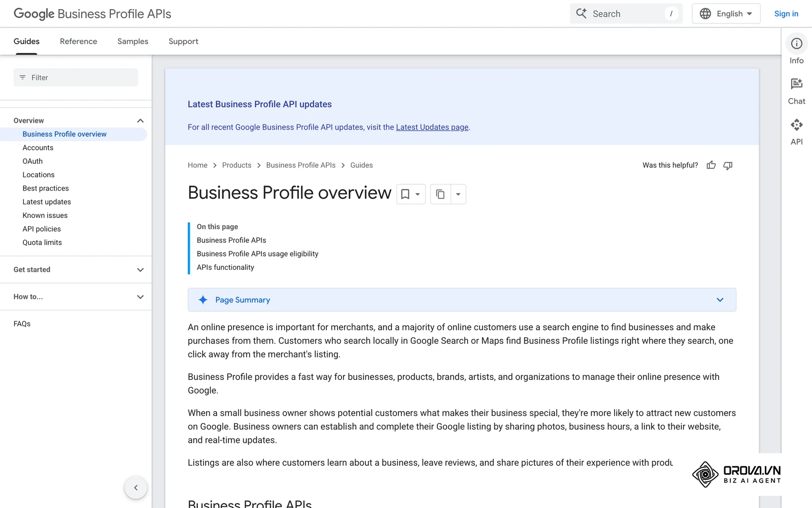The height and width of the screenshot is (508, 812).
Task: Bookmark this page with the bookmark icon
Action: click(x=405, y=194)
